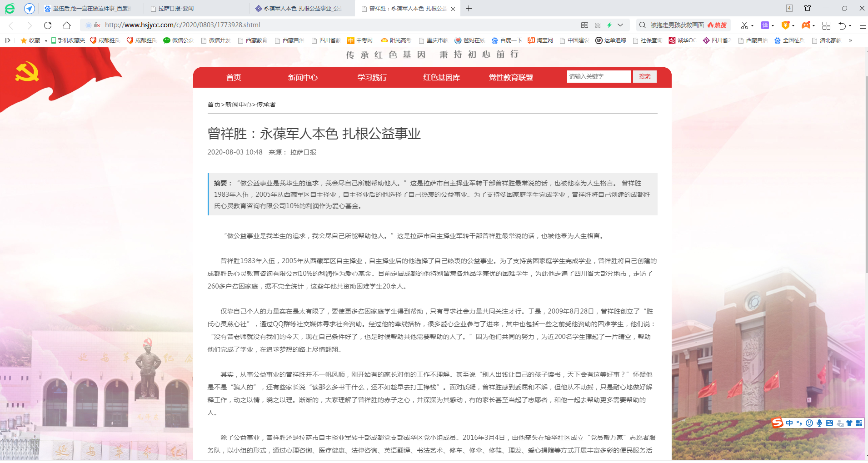Expand the shield wallet dropdown arrow
The image size is (868, 463).
(793, 25)
